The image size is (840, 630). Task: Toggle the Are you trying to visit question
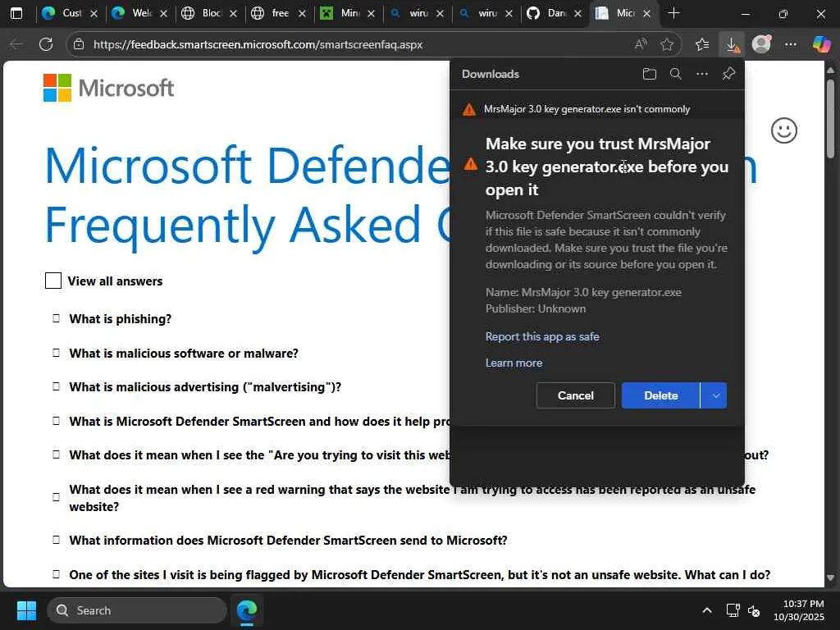click(56, 454)
